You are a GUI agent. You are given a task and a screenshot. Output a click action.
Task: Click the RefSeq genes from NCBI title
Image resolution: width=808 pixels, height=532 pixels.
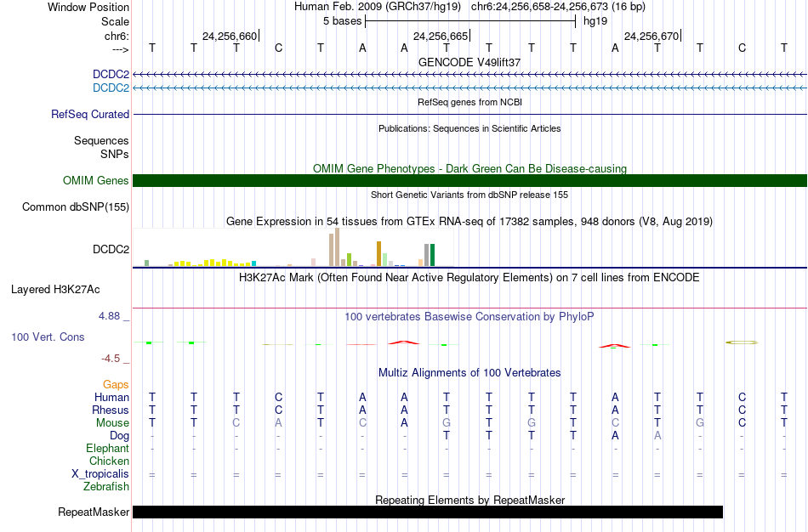(469, 102)
